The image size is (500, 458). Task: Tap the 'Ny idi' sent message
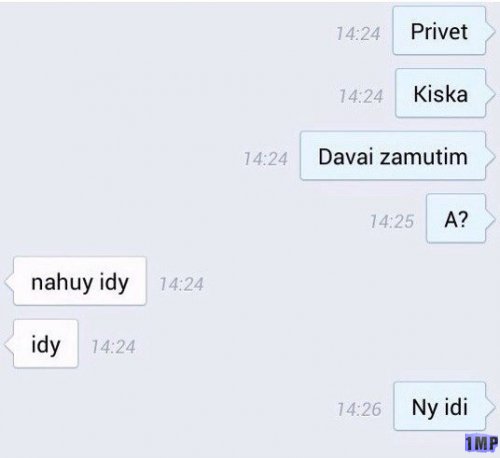(x=440, y=406)
